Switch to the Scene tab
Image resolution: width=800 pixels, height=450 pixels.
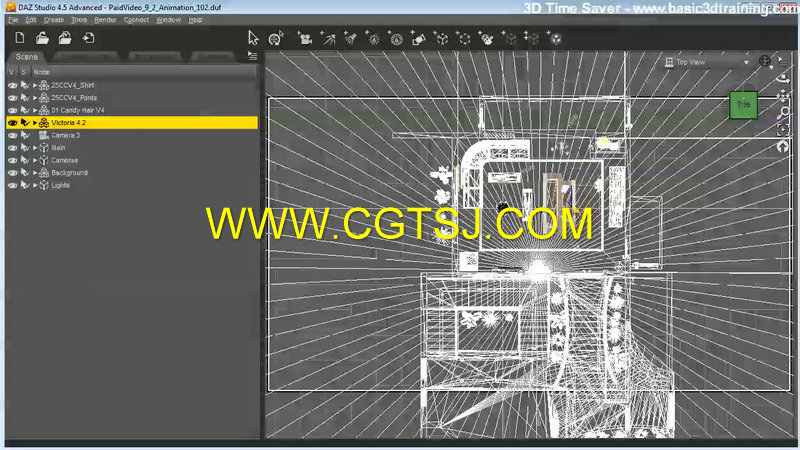point(27,57)
